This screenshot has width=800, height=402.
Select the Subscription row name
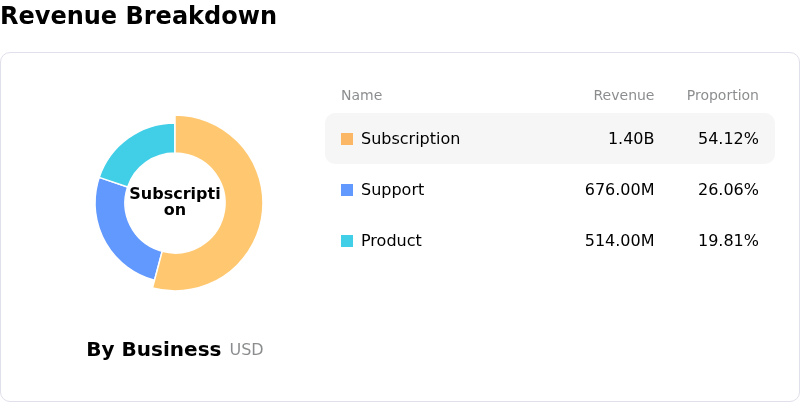[x=410, y=139]
